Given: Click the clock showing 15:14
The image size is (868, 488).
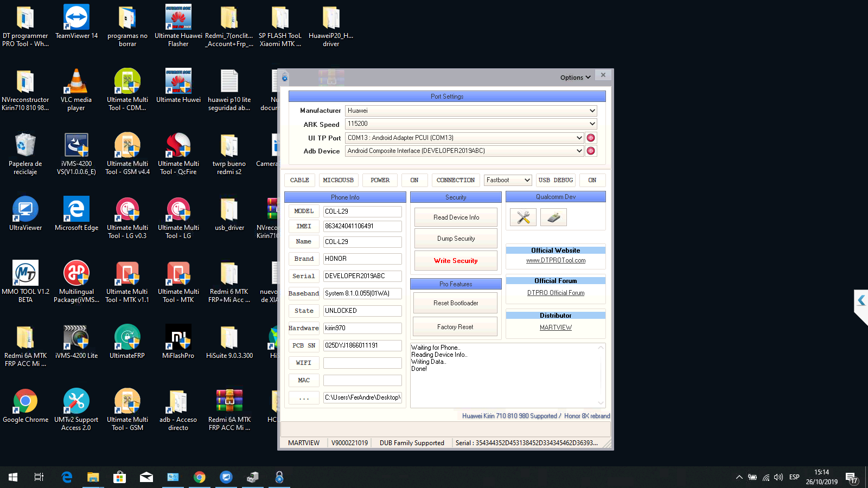Looking at the screenshot, I should (x=821, y=472).
